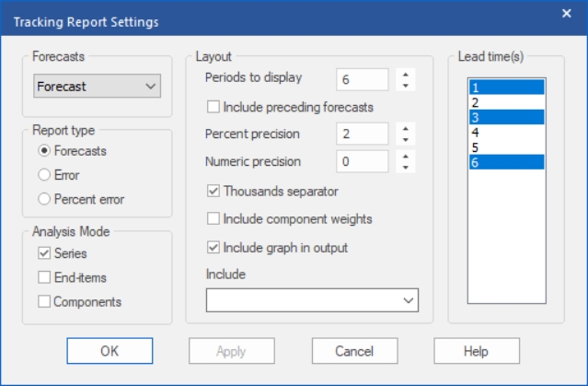This screenshot has height=386, width=588.
Task: Open Help for report settings
Action: click(x=477, y=351)
